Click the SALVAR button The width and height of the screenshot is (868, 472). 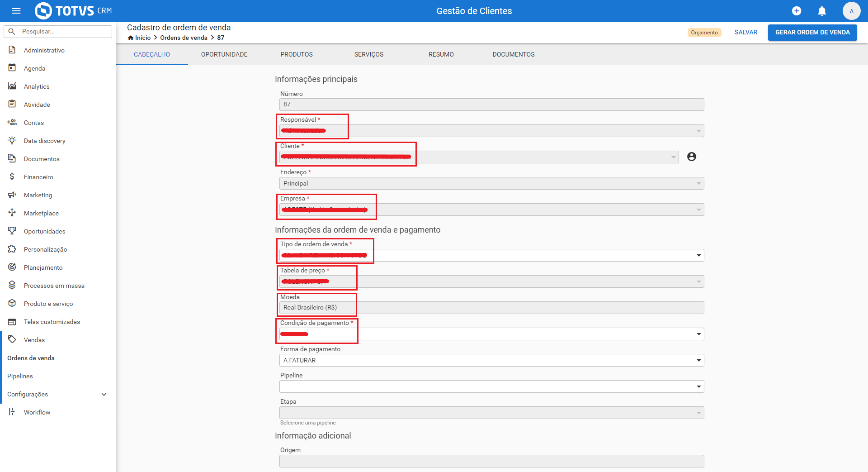pyautogui.click(x=746, y=32)
